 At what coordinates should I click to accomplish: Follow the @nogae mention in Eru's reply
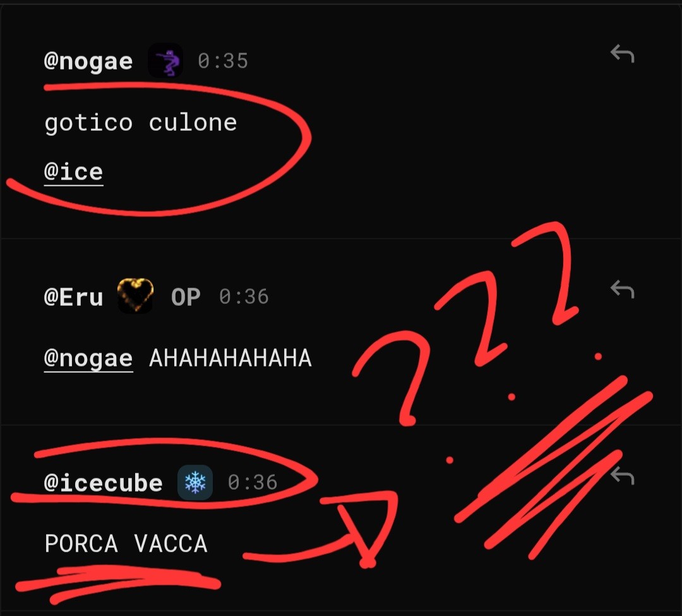tap(88, 359)
